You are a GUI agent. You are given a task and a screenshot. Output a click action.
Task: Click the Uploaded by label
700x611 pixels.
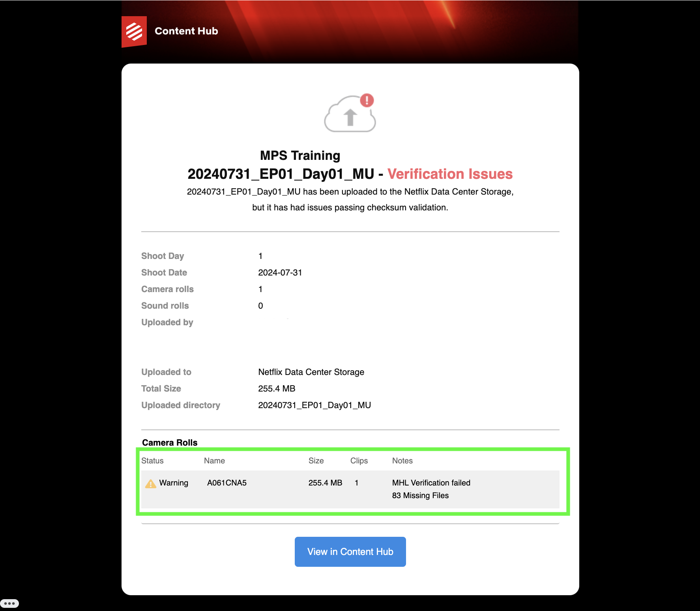[167, 322]
